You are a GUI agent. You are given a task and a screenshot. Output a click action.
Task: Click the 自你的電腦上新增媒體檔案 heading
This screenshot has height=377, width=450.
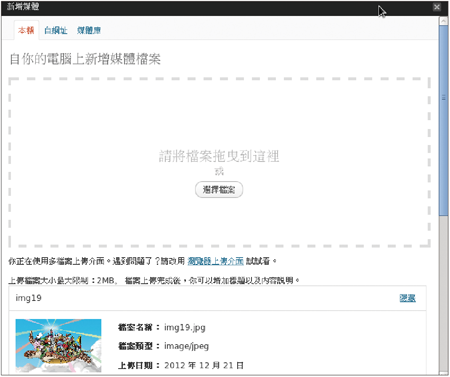pos(85,59)
